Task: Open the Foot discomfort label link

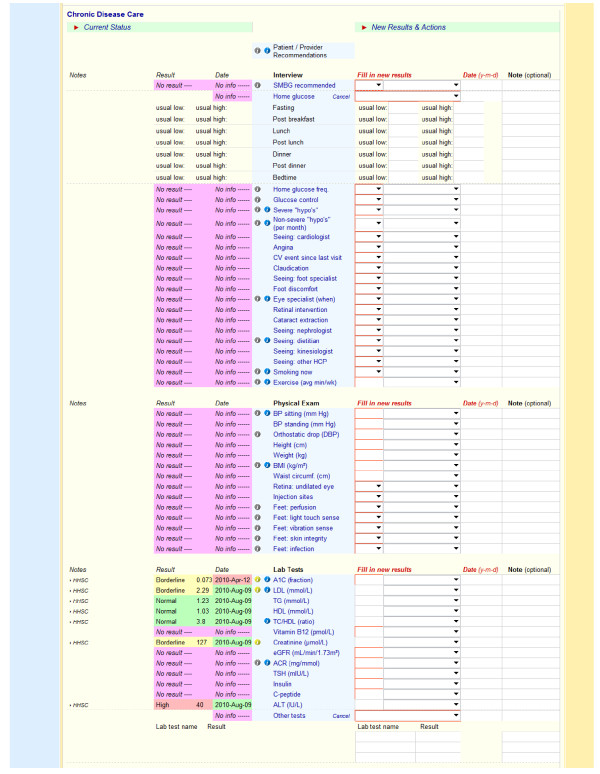Action: 295,289
